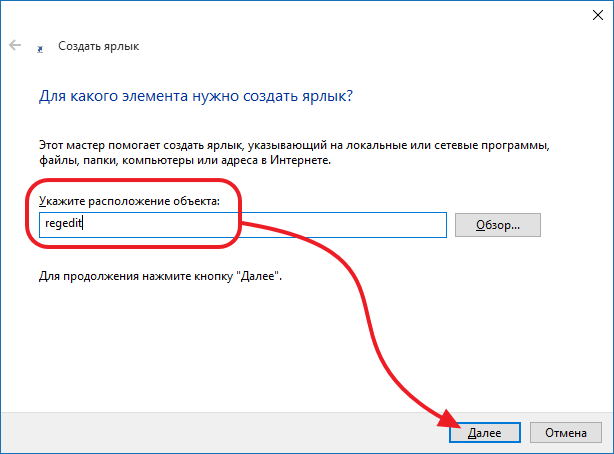Viewport: 614px width, 454px height.
Task: Click the heading Для какого элемента нужно создать ярлык?
Action: coord(196,96)
